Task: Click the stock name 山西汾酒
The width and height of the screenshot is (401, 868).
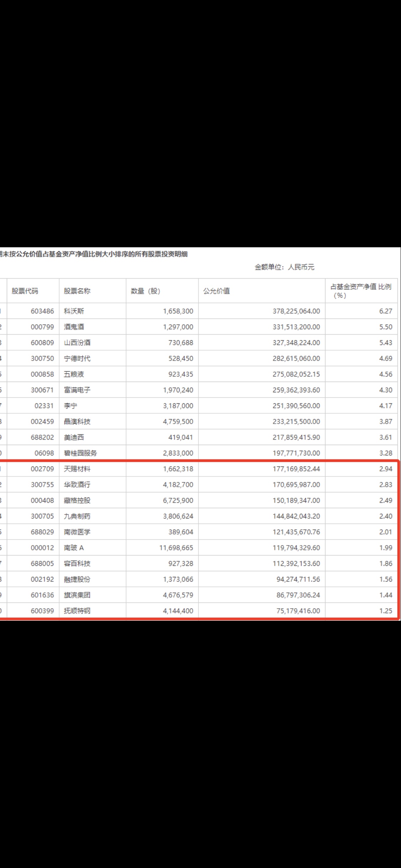Action: point(77,342)
